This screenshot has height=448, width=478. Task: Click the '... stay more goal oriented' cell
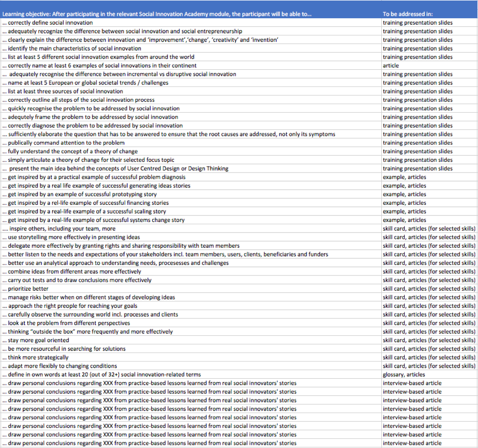pyautogui.click(x=191, y=340)
